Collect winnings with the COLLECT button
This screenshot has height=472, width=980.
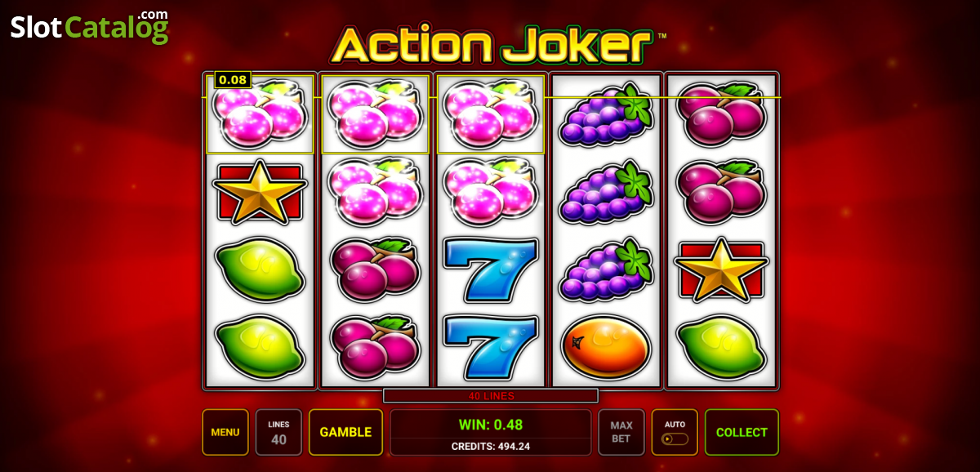coord(742,432)
